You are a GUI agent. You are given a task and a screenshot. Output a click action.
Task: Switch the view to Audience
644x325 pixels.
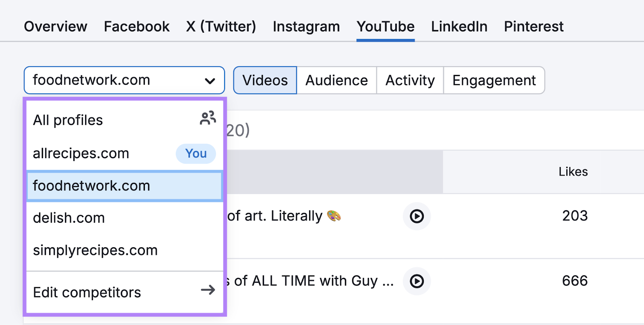tap(336, 80)
